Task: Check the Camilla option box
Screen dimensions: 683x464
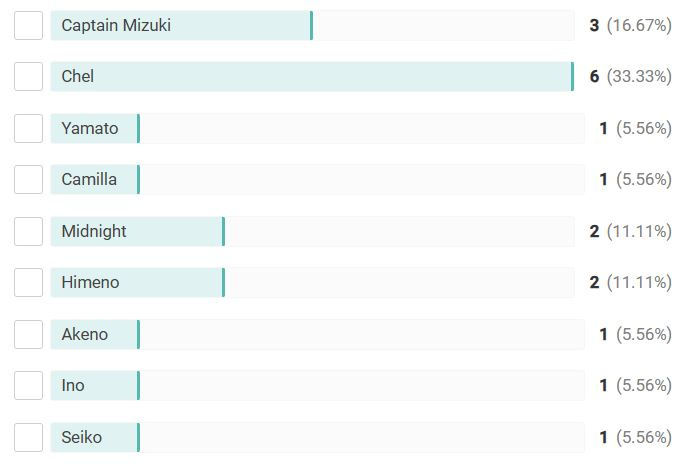Action: coord(28,180)
